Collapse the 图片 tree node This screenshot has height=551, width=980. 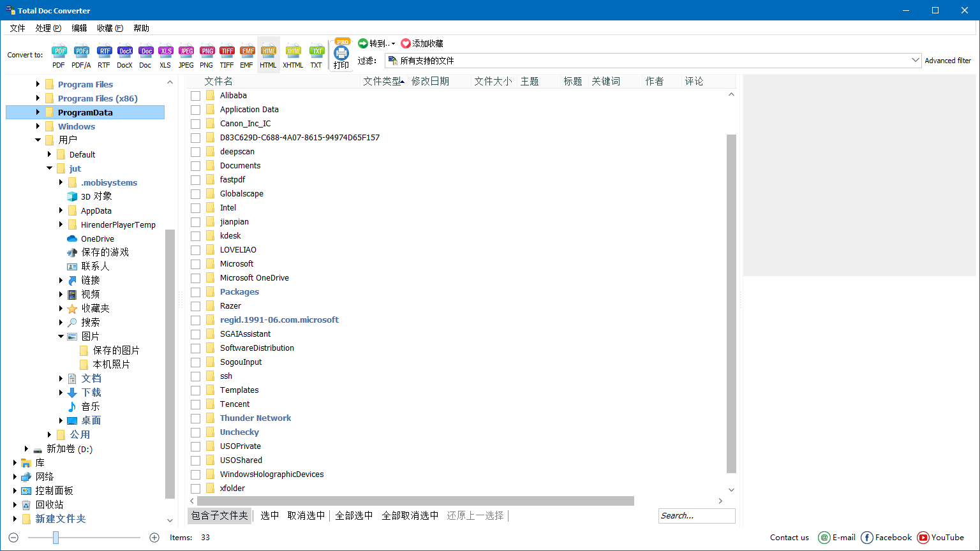(61, 336)
